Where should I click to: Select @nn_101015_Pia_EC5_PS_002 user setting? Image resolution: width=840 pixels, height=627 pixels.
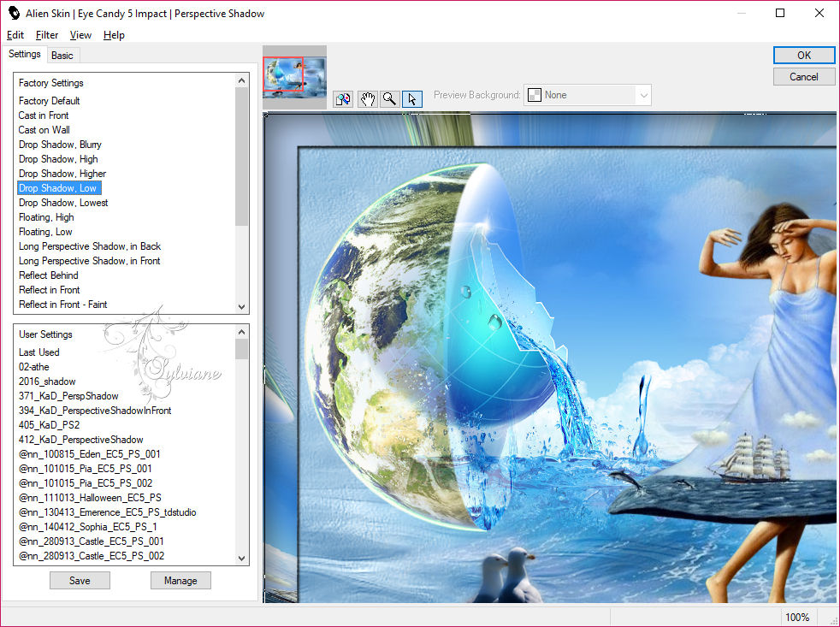pos(86,482)
